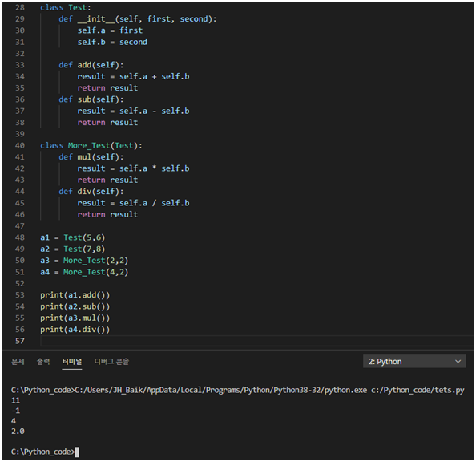Click the chevron arrow of the terminal dropdown
This screenshot has height=462, width=476.
pos(458,362)
